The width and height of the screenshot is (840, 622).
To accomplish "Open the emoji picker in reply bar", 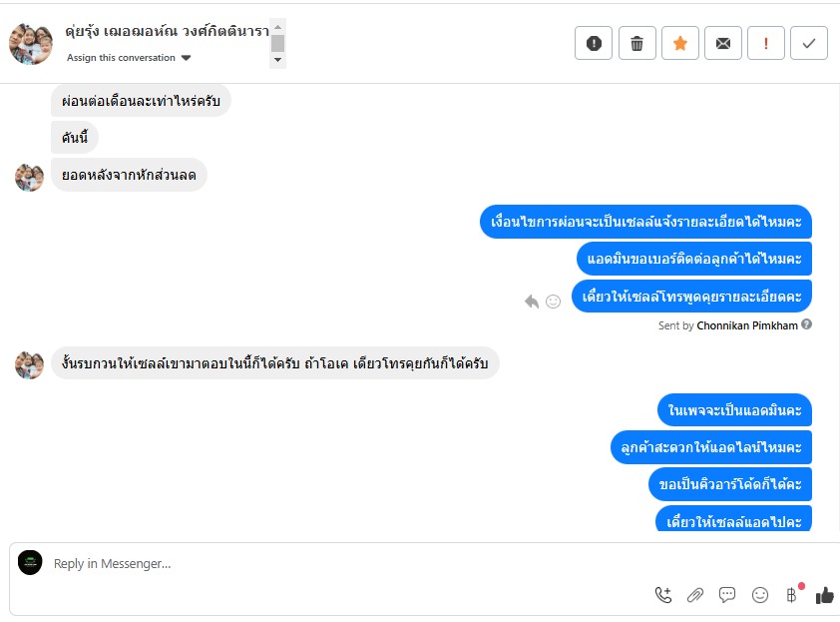I will tap(760, 595).
